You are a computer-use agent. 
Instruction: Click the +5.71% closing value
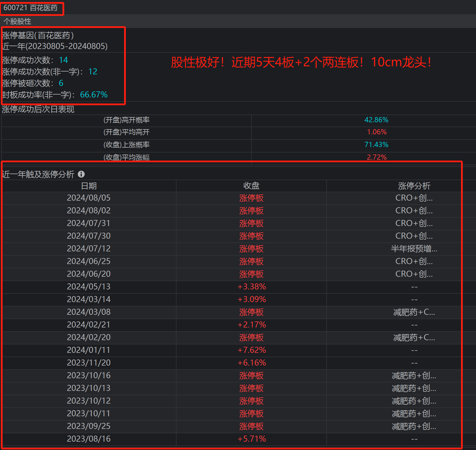pyautogui.click(x=252, y=439)
